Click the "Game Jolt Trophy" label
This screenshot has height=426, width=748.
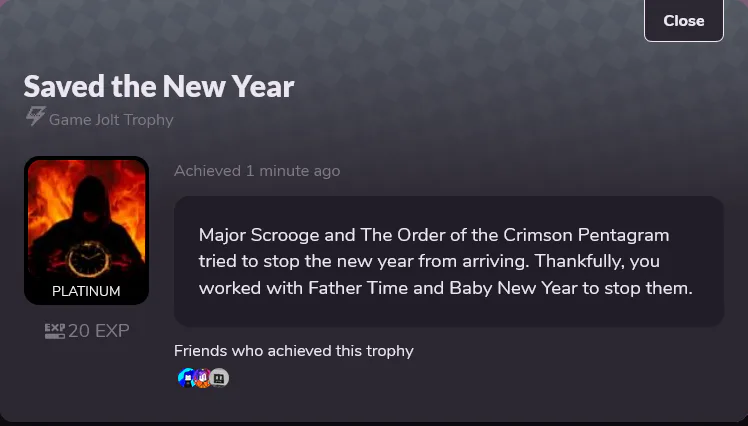click(111, 120)
